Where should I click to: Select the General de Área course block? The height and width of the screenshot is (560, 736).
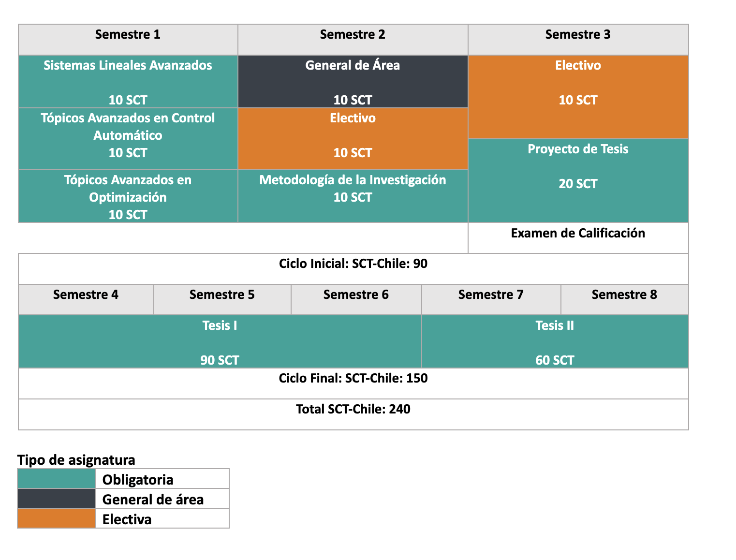(x=353, y=81)
